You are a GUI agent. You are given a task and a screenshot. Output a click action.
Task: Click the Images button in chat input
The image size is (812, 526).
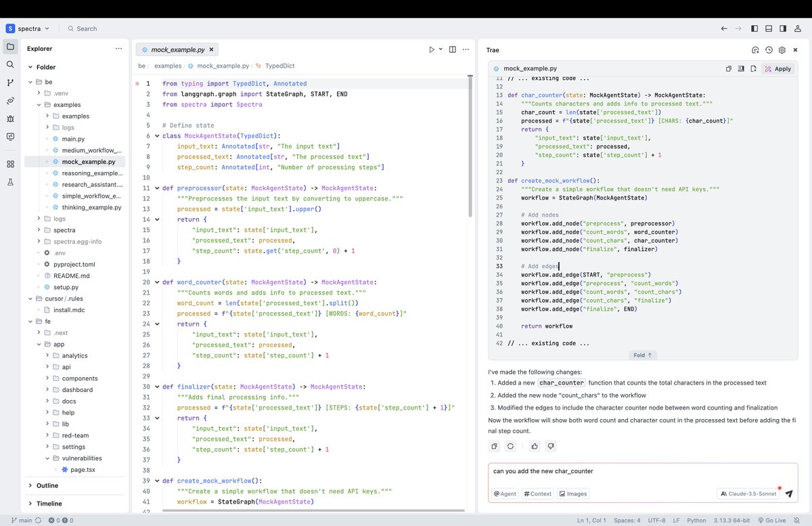pos(572,494)
